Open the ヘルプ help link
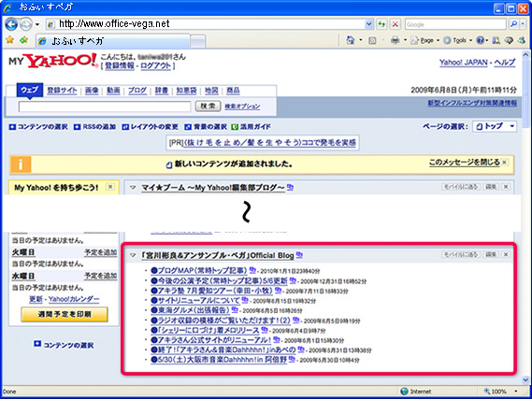Image resolution: width=532 pixels, height=399 pixels. pyautogui.click(x=505, y=63)
